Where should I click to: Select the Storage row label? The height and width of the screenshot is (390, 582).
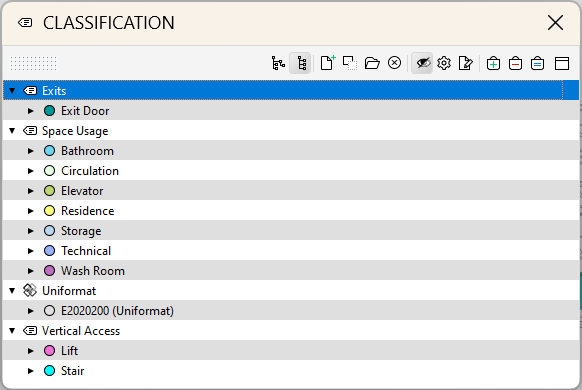point(81,231)
